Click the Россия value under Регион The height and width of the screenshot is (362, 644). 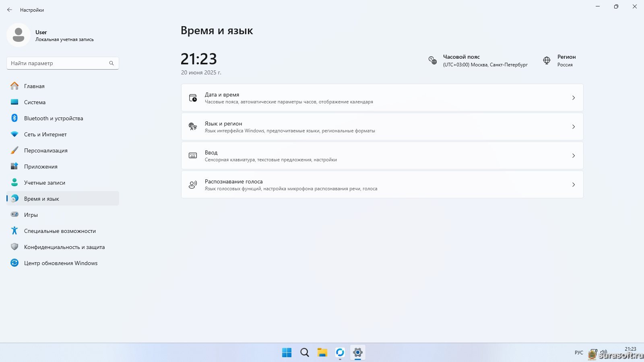tap(565, 65)
